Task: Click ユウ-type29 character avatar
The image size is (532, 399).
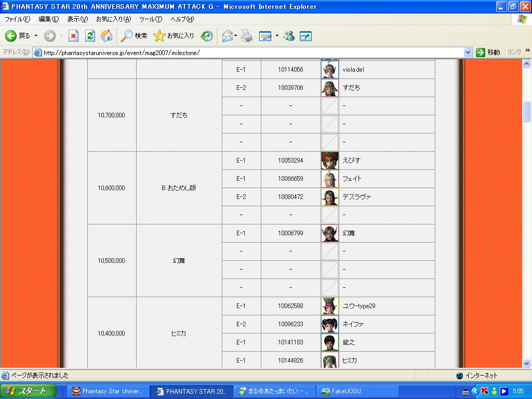Action: click(x=330, y=306)
